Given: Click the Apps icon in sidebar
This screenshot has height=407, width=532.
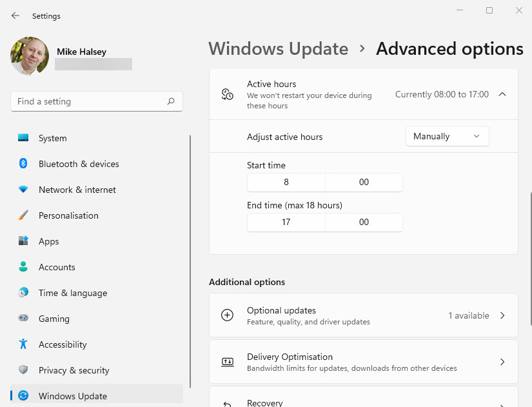Looking at the screenshot, I should 23,241.
